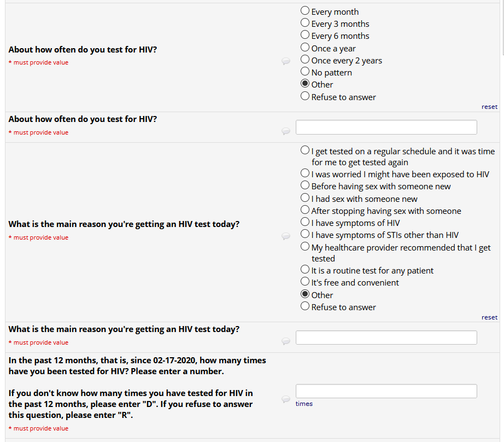Click the text box for other main reason
The image size is (504, 442).
coord(386,338)
